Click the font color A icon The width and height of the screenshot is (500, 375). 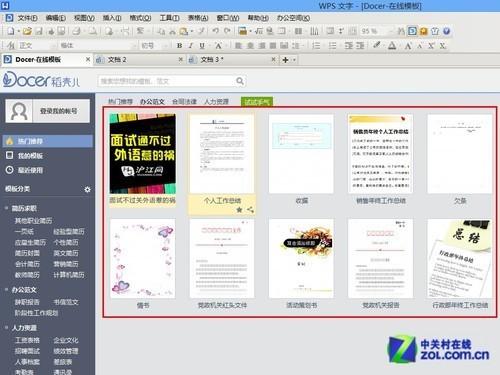(218, 46)
